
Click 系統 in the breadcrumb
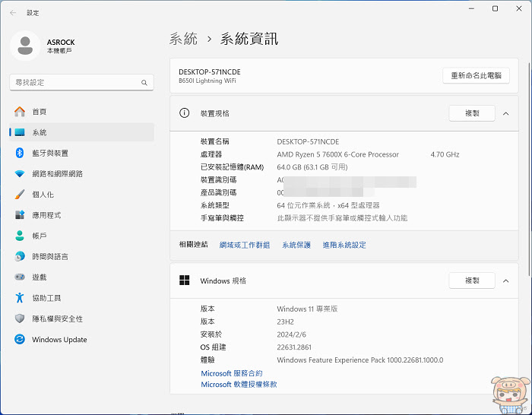[184, 39]
